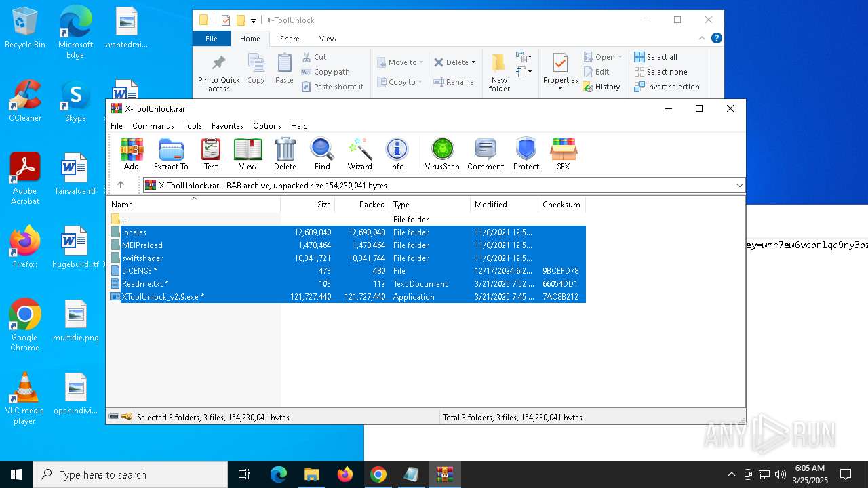
Task: Open the Windows Start menu
Action: click(x=16, y=474)
